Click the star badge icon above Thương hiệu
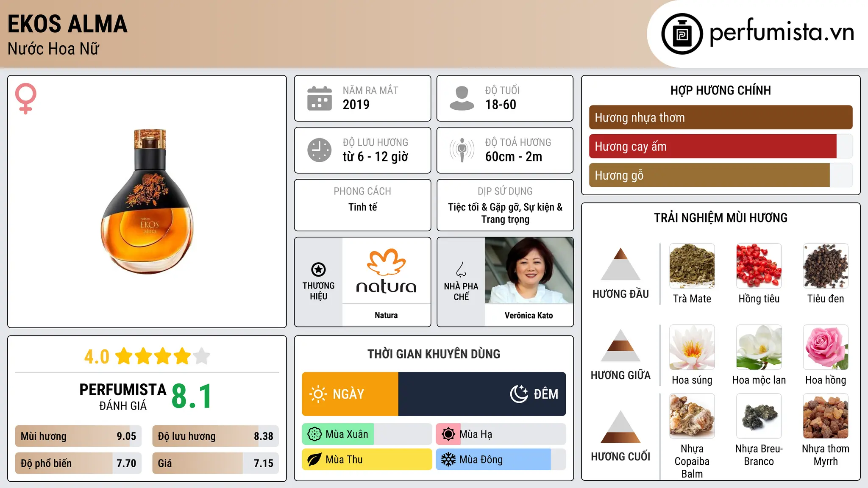868x488 pixels. 318,269
